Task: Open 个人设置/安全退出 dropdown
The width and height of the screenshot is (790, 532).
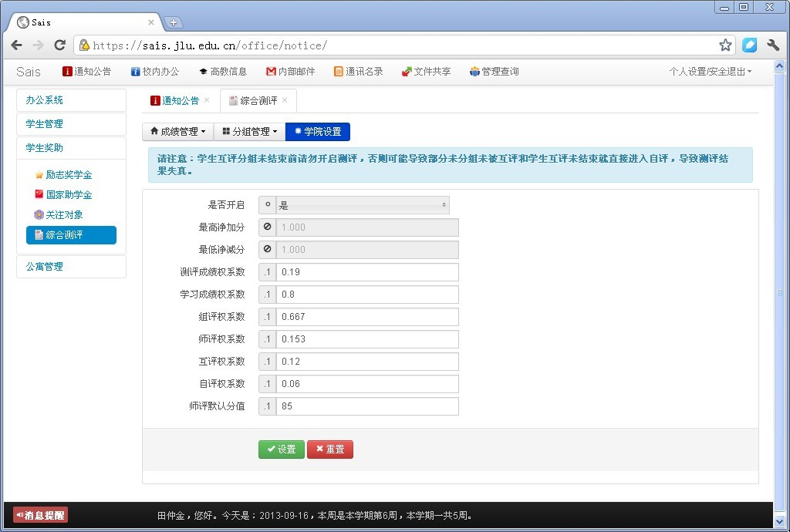Action: click(x=710, y=72)
